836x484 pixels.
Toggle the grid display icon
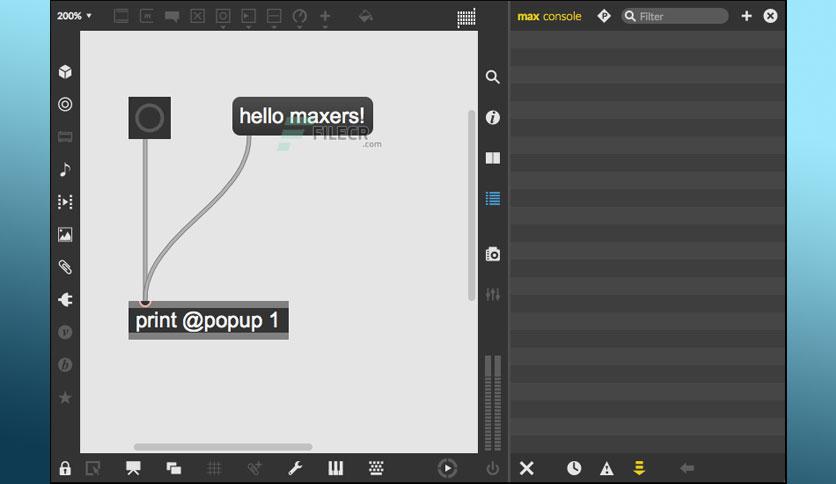pos(214,469)
